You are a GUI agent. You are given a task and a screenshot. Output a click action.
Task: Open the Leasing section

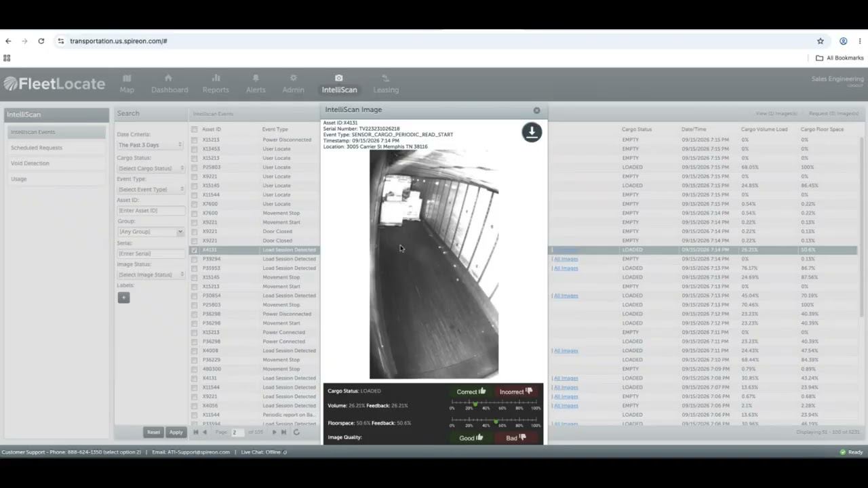tap(386, 83)
